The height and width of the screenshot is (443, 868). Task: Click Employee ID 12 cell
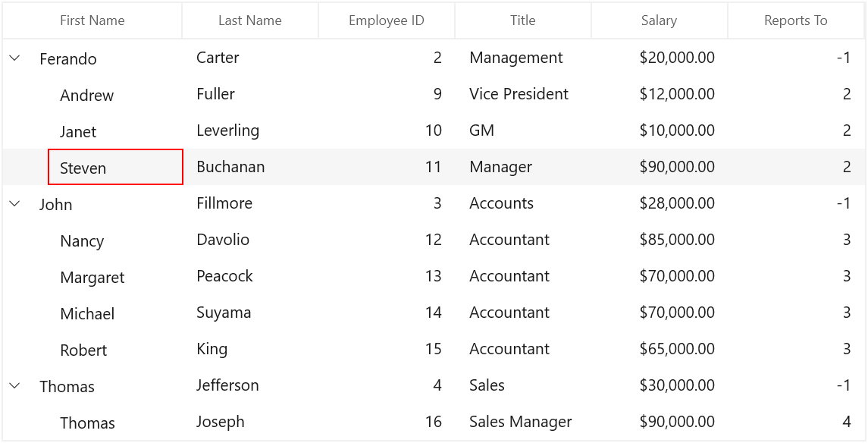387,239
